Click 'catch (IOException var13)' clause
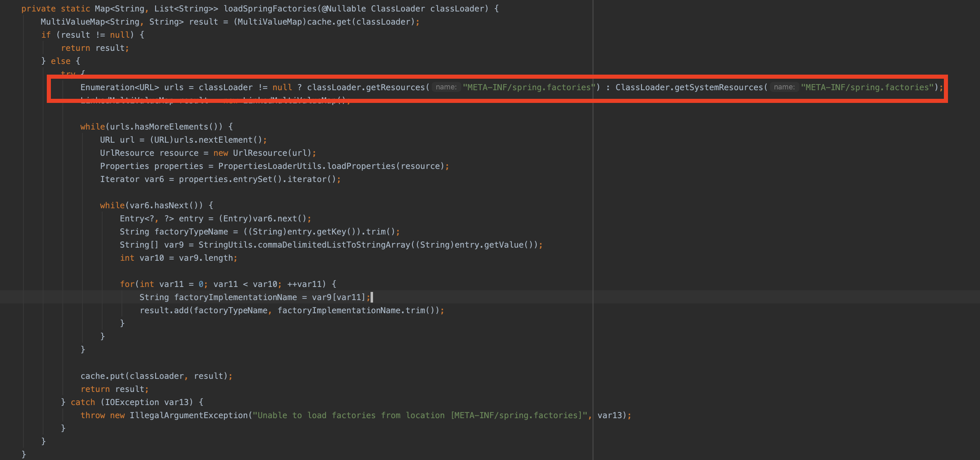This screenshot has width=980, height=460. click(x=132, y=402)
